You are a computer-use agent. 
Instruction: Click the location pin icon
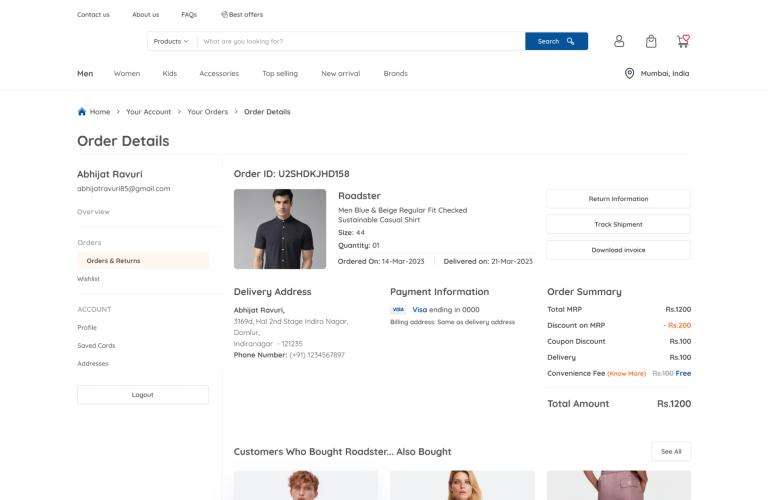629,73
